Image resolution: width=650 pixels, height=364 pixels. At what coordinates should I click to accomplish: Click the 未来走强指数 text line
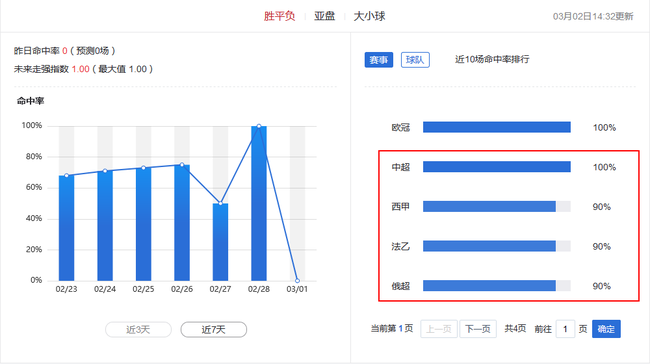(83, 69)
